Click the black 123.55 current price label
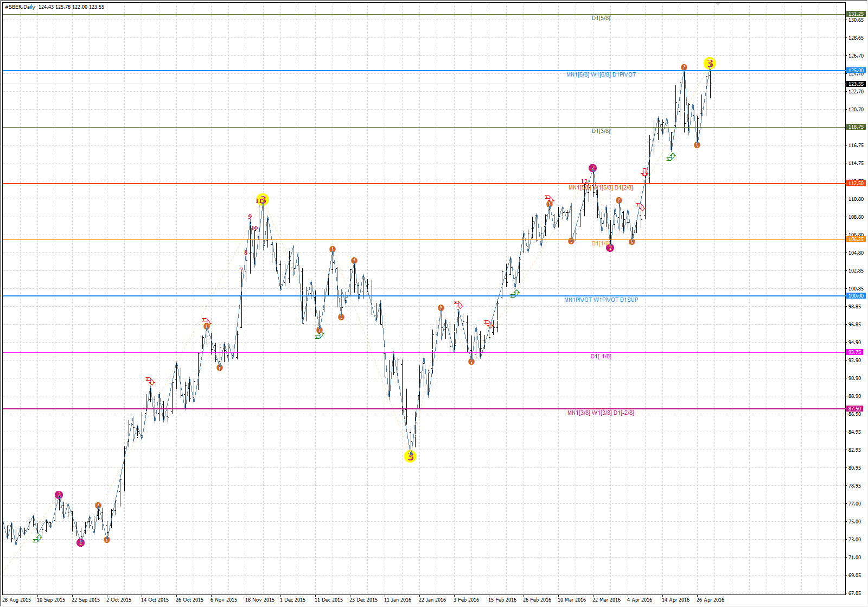 856,84
